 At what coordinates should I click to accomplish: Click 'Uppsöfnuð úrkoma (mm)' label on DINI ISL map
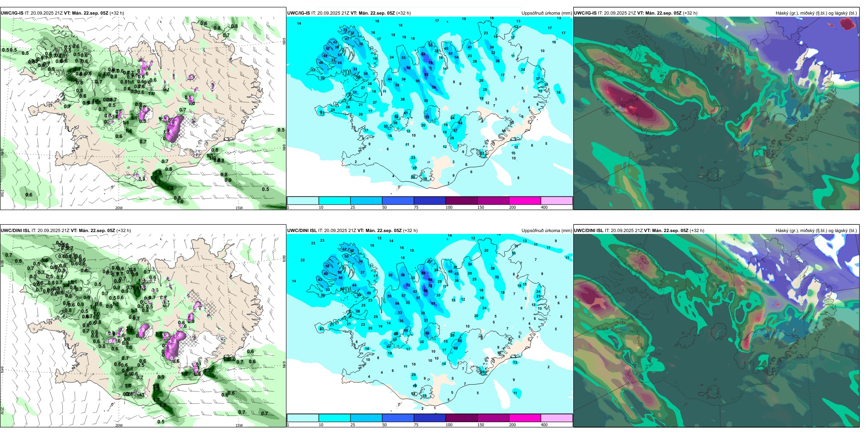547,231
